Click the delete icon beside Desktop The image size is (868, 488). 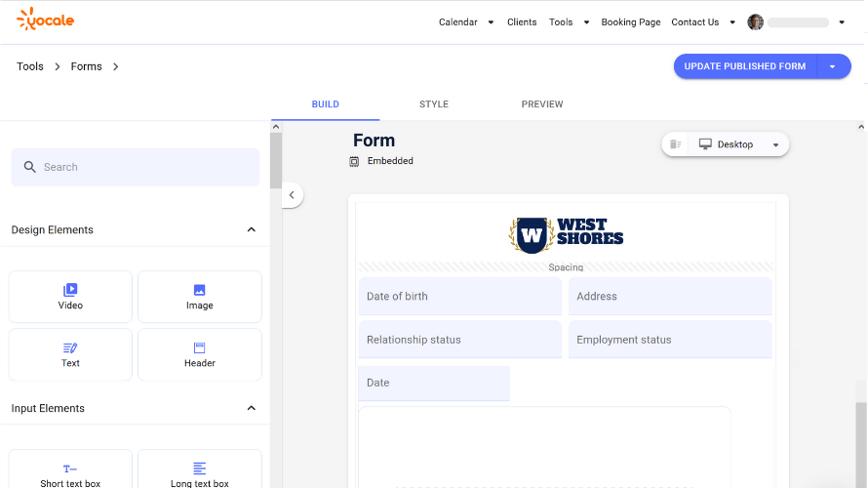click(675, 144)
